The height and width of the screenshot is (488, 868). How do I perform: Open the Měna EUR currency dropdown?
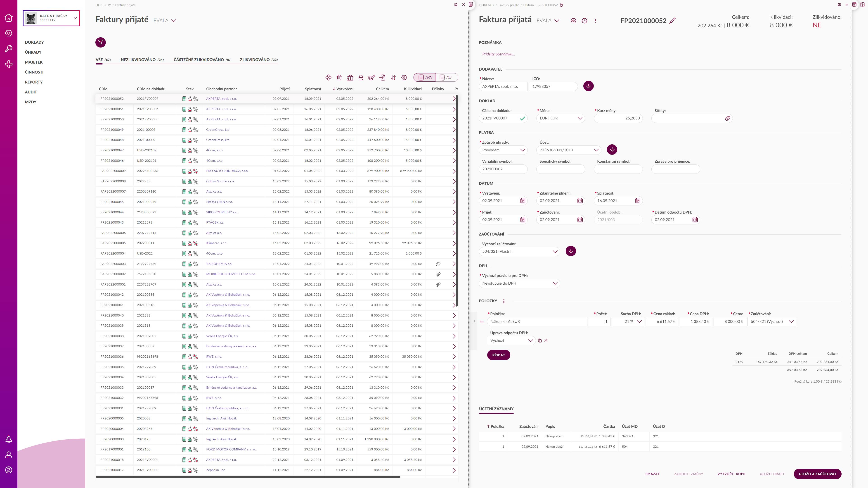561,118
